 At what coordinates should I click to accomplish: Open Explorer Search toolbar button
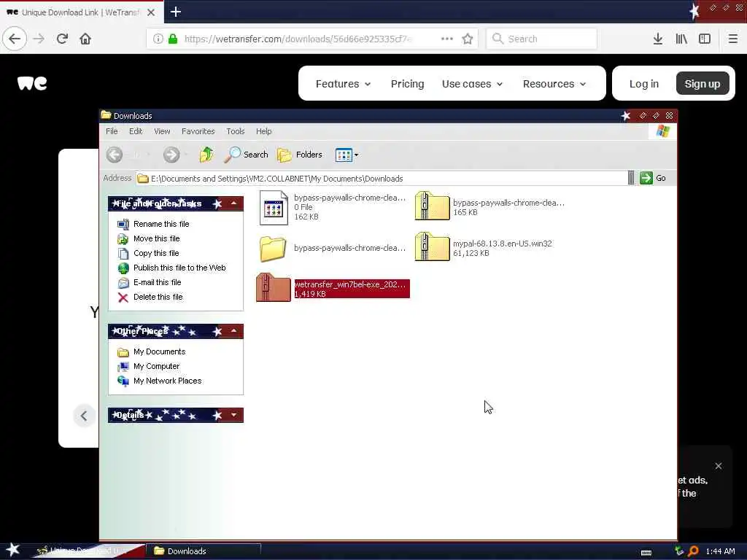coord(247,155)
